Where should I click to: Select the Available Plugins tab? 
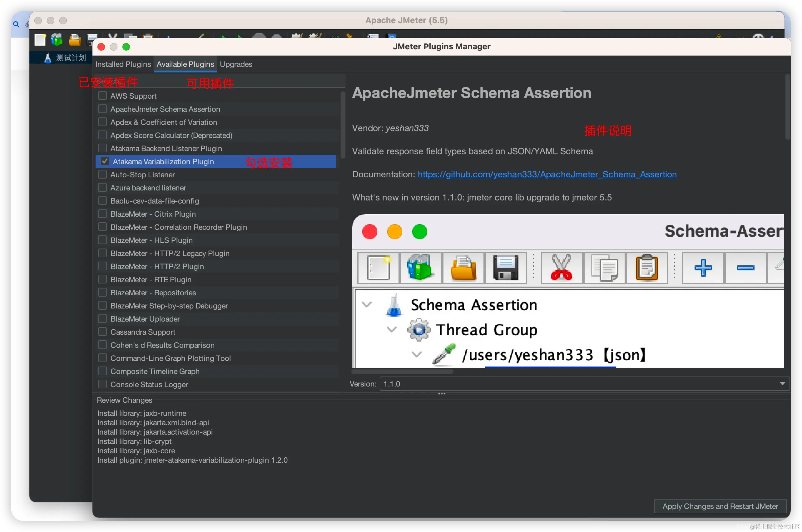[x=185, y=64]
